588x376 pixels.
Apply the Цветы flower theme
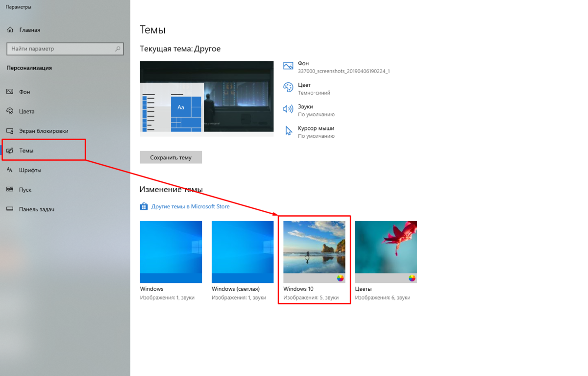pyautogui.click(x=386, y=252)
